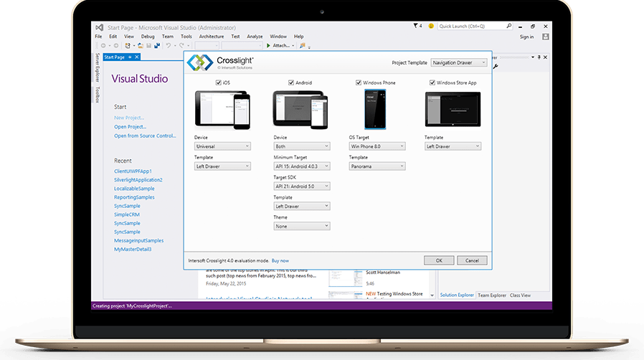
Task: Open the Android Theme None dropdown
Action: tap(301, 226)
